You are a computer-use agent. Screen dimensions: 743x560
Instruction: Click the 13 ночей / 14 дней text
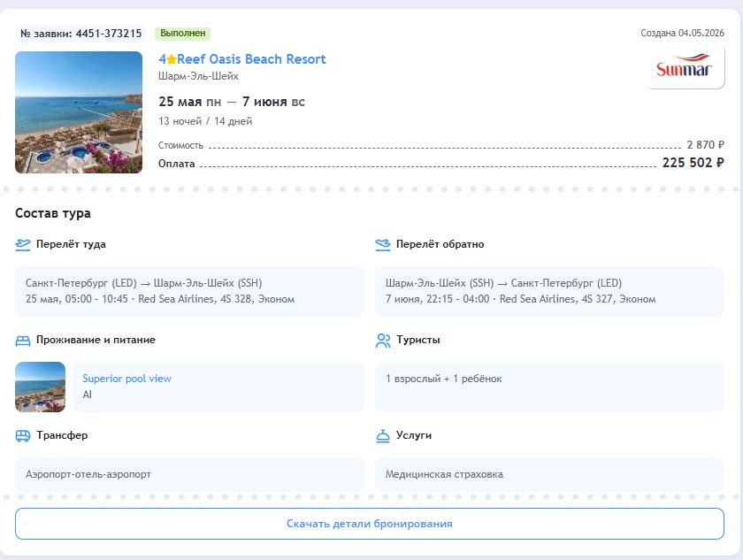click(205, 121)
